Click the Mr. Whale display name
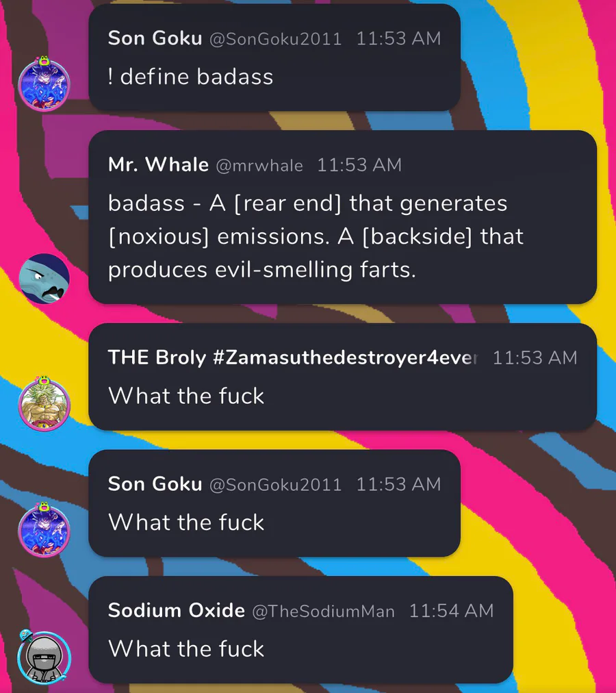Screen dimensions: 616x693 point(158,165)
